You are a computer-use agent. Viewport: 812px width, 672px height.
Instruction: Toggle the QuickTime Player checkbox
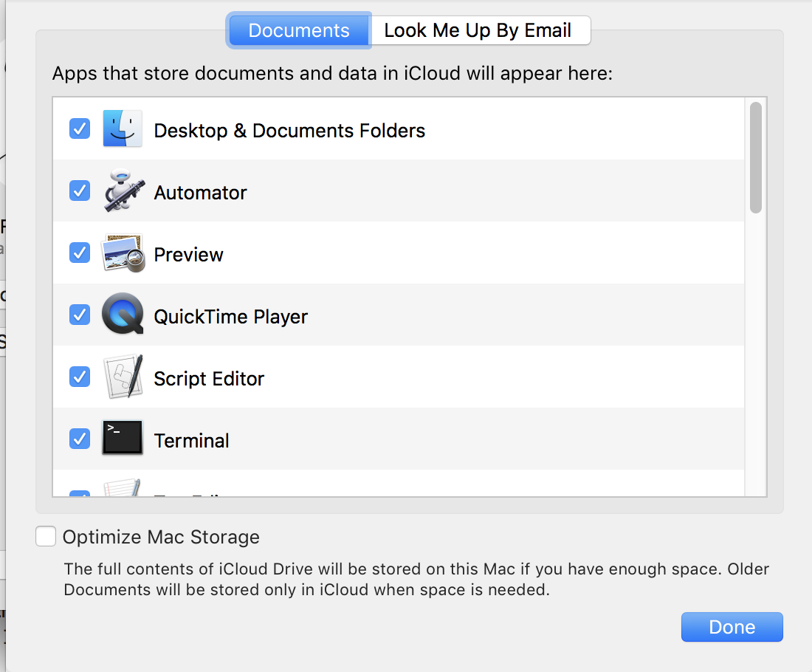80,315
